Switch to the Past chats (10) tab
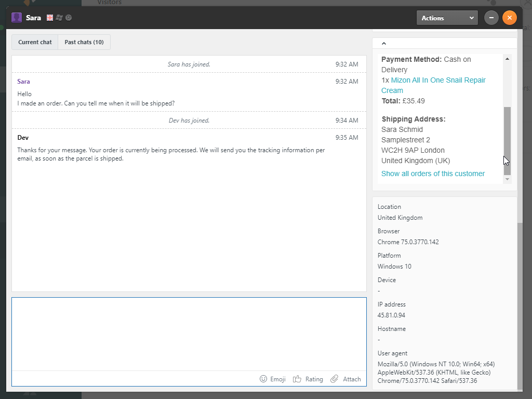Image resolution: width=532 pixels, height=399 pixels. click(x=84, y=42)
